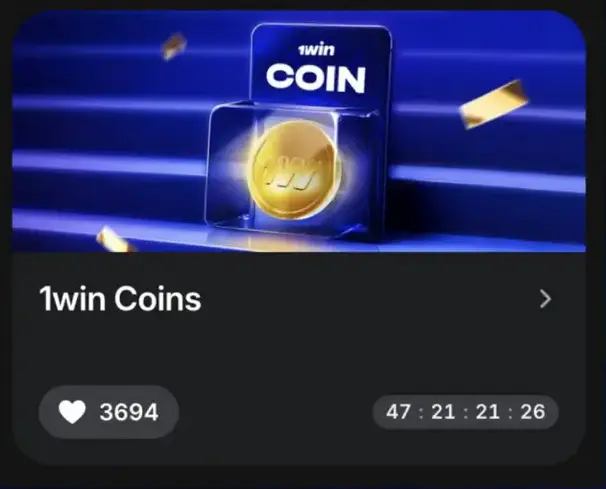Click the first 21 in the countdown
The width and height of the screenshot is (606, 489).
tap(443, 412)
